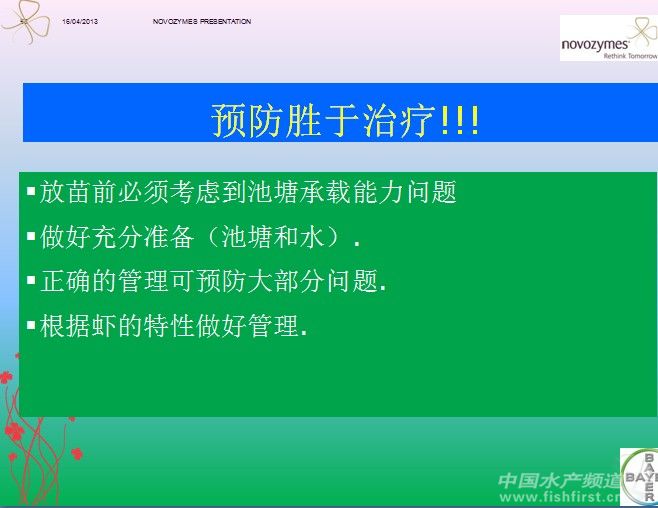Click the 中国水产频道 watermark text

(558, 479)
